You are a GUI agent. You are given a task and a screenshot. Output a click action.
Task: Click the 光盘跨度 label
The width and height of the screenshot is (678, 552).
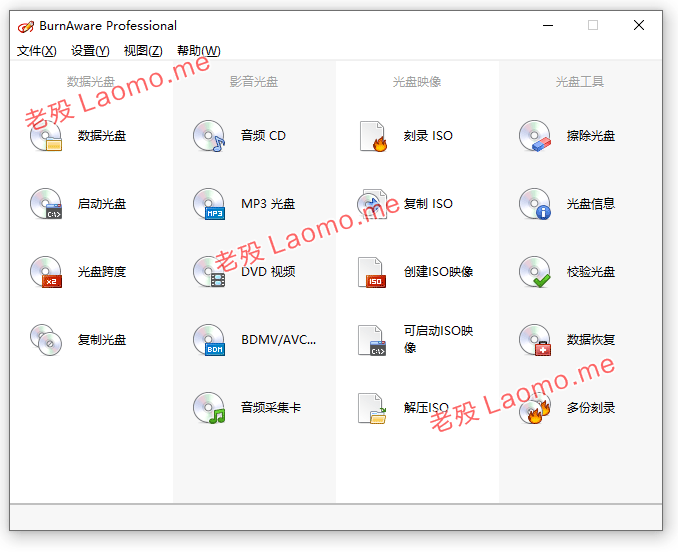(102, 272)
